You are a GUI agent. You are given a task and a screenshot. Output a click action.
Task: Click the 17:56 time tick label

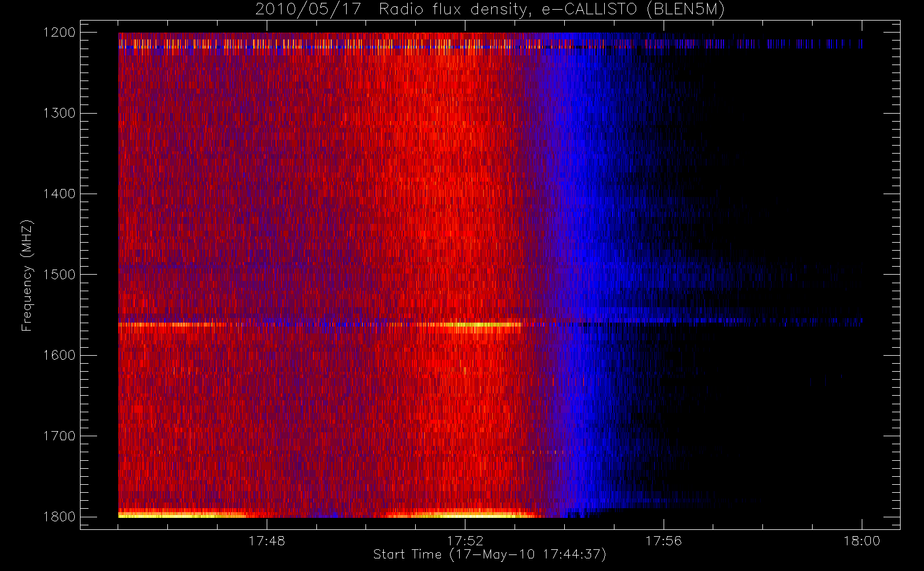664,541
